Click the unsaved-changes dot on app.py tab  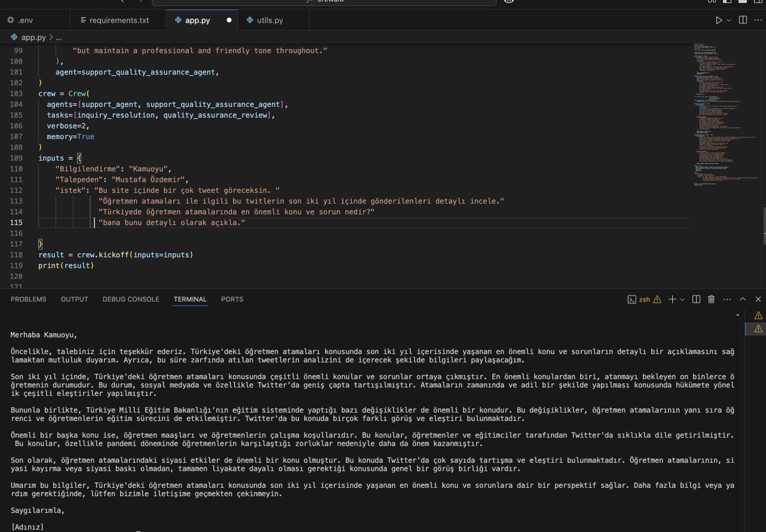229,20
